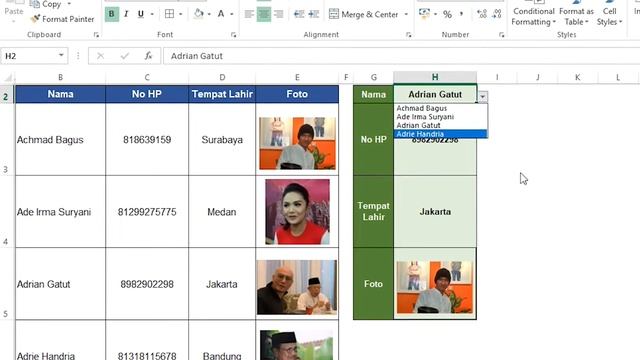This screenshot has height=360, width=640.
Task: Open the Fill Color dropdown arrow
Action: coord(209,14)
